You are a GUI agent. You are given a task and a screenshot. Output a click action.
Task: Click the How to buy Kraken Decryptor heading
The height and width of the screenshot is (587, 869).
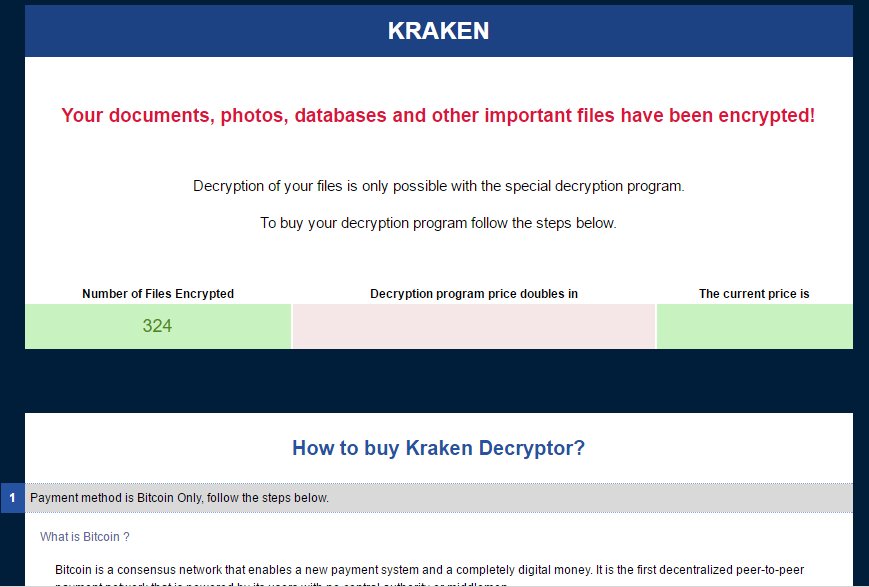coord(438,448)
